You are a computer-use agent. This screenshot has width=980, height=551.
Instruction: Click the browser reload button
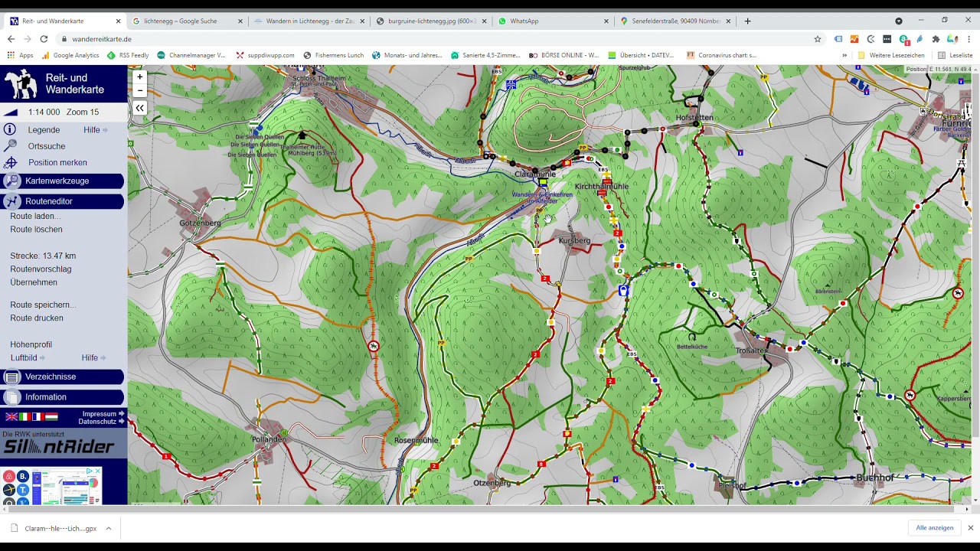tap(44, 39)
